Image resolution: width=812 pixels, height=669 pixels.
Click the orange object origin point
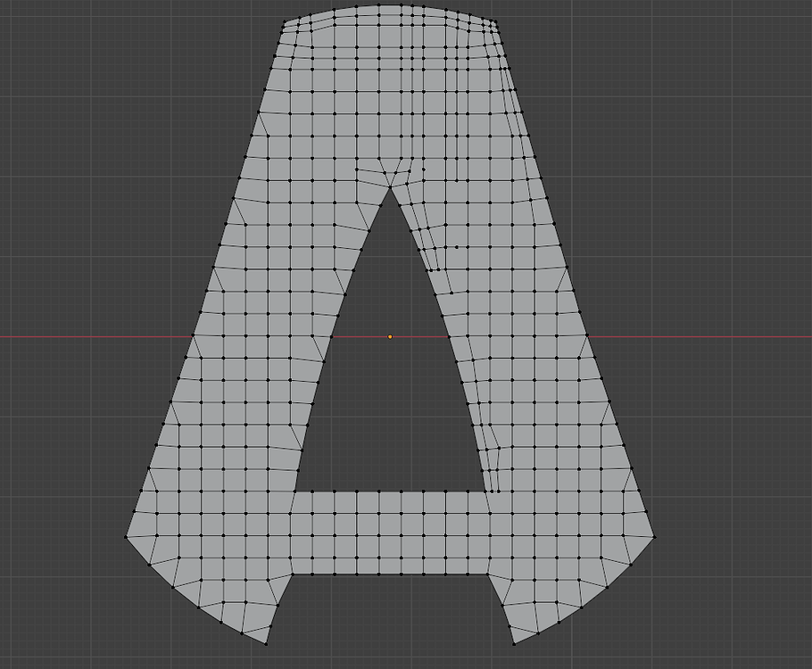[x=390, y=337]
